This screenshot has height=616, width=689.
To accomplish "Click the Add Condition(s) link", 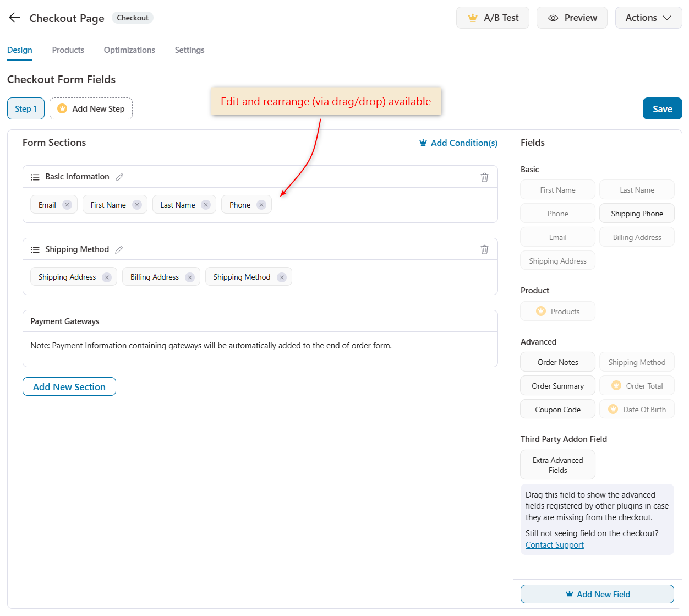I will (x=458, y=143).
